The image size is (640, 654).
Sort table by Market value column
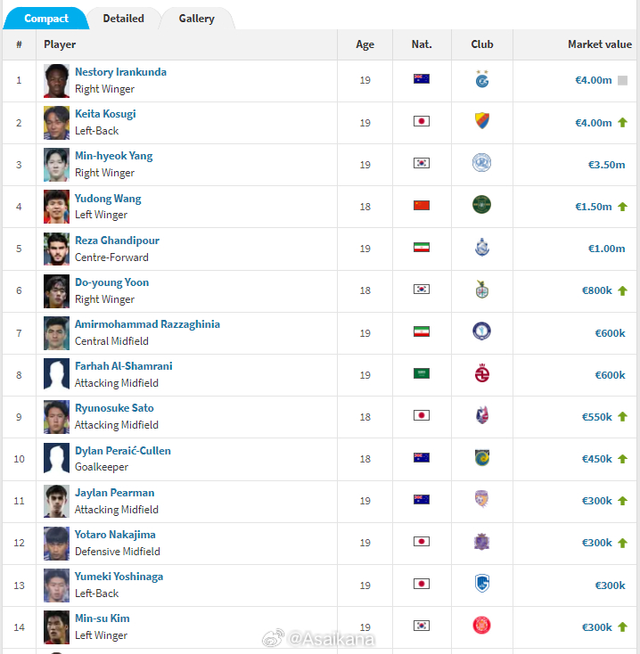click(x=599, y=44)
